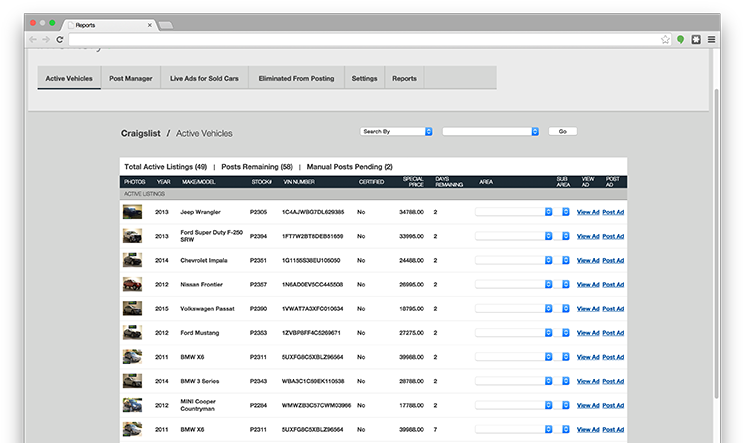Click Post Ad for Jeep Wrangler
Viewport: 743px width, 443px height.
[x=613, y=212]
